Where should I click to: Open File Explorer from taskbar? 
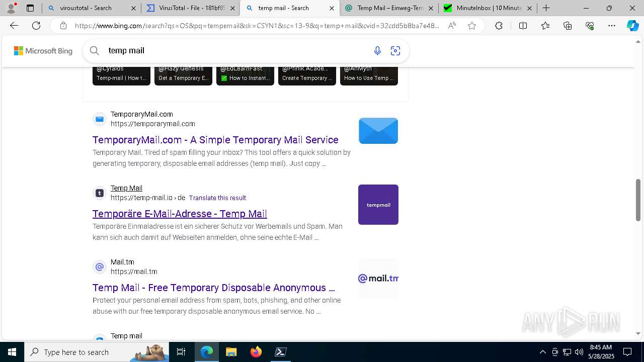231,352
